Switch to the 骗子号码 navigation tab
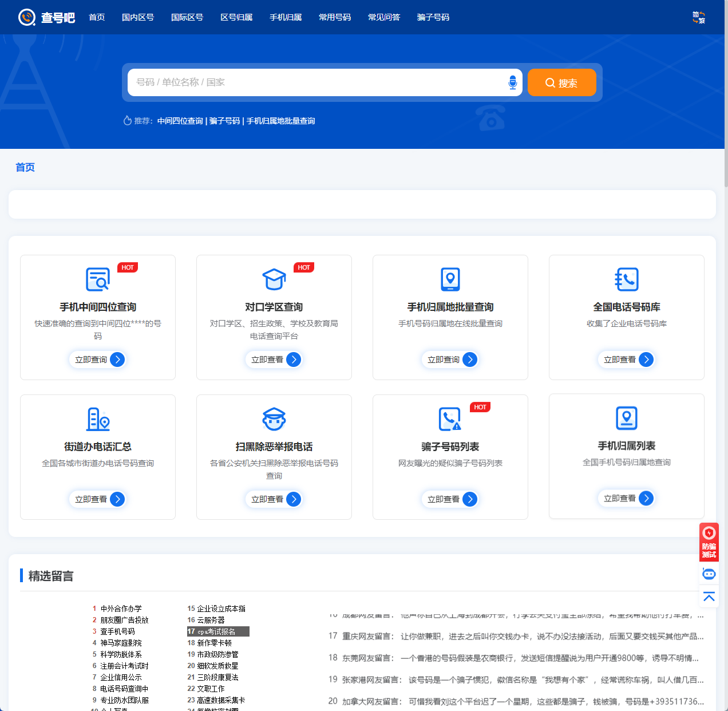Viewport: 728px width, 711px height. pos(433,17)
